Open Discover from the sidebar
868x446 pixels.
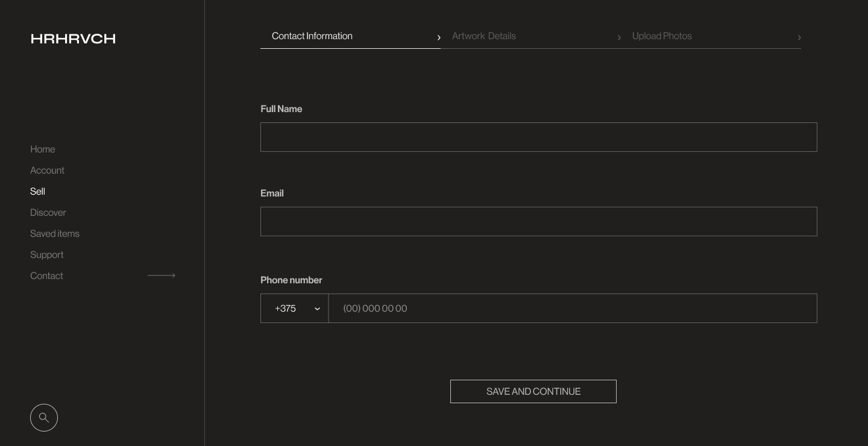point(48,212)
